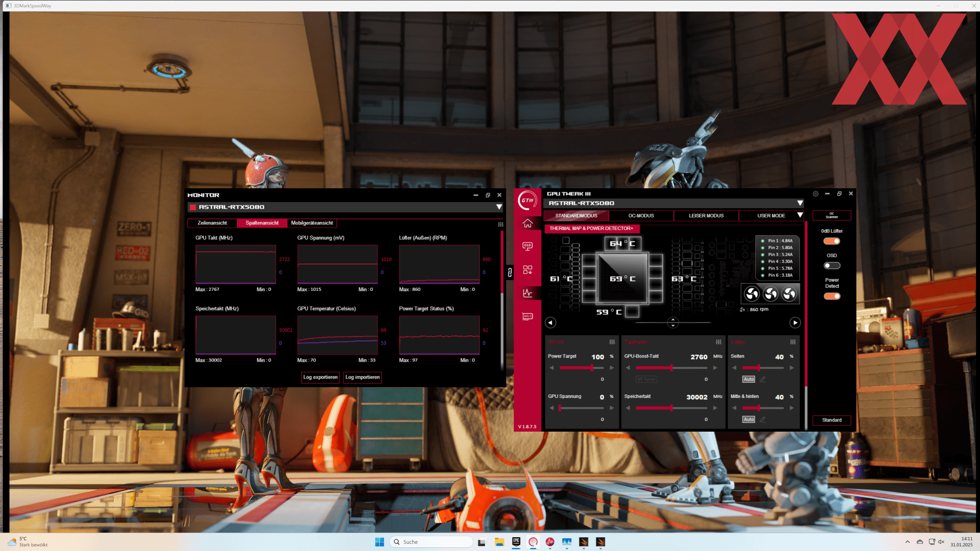Edit Mitte & hinten fan curve pencil icon
The height and width of the screenshot is (551, 980).
763,419
